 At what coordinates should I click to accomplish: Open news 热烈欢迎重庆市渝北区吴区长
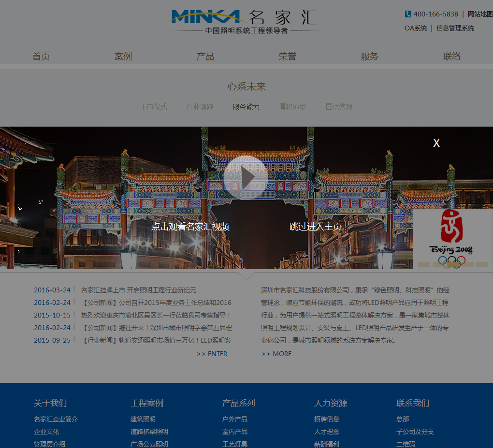click(x=156, y=315)
